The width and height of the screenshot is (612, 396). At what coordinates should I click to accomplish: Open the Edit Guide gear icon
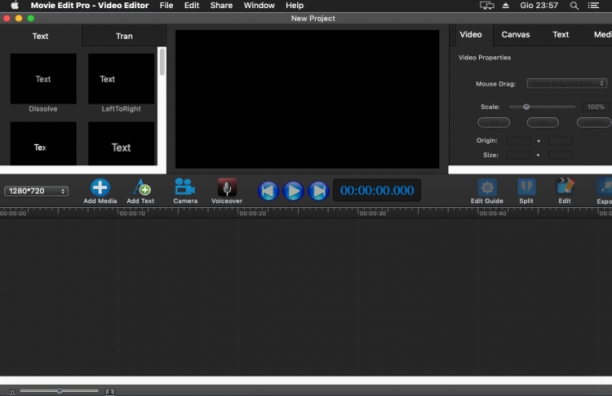click(x=487, y=188)
